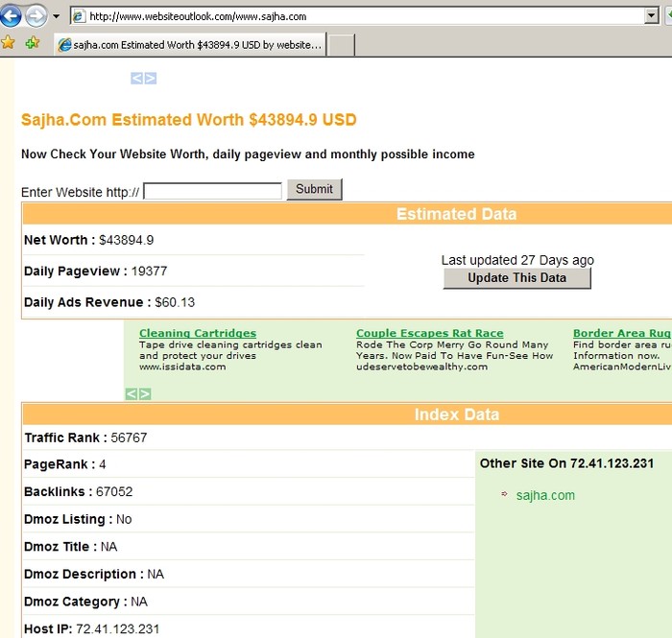Click the Add to Favorites icon

(x=32, y=43)
